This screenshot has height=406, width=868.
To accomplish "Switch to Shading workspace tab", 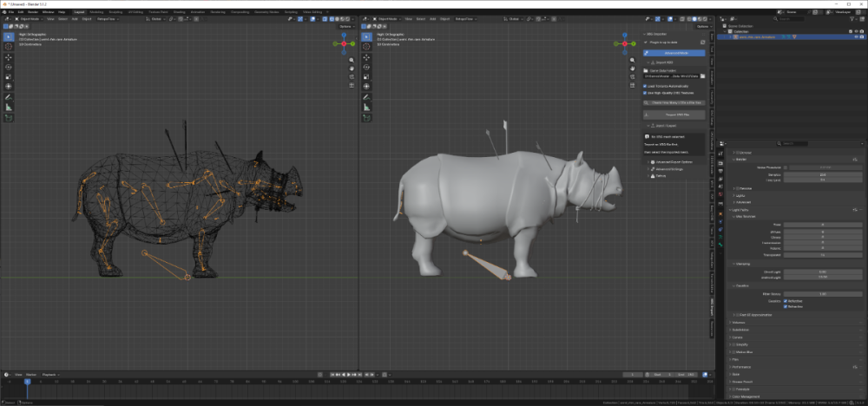I will 180,11.
